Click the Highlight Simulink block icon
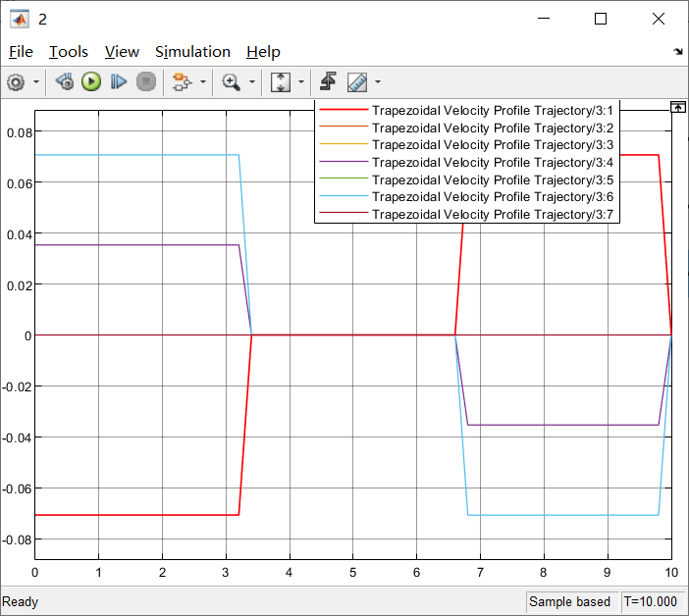Image resolution: width=689 pixels, height=616 pixels. (182, 82)
